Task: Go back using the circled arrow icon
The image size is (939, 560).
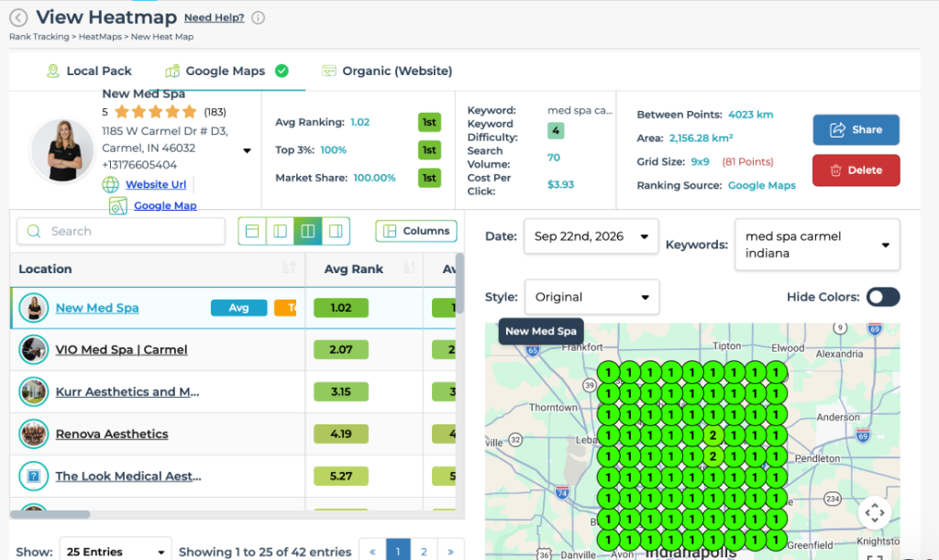Action: [x=18, y=18]
